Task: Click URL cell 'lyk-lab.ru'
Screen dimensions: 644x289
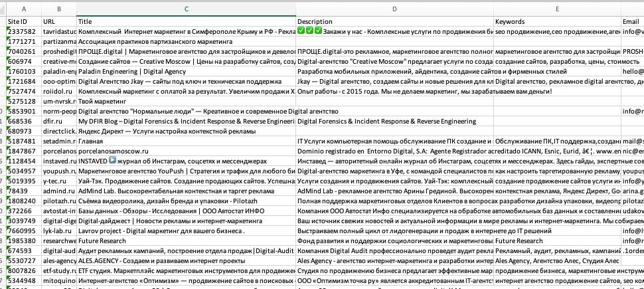Action: (59, 231)
